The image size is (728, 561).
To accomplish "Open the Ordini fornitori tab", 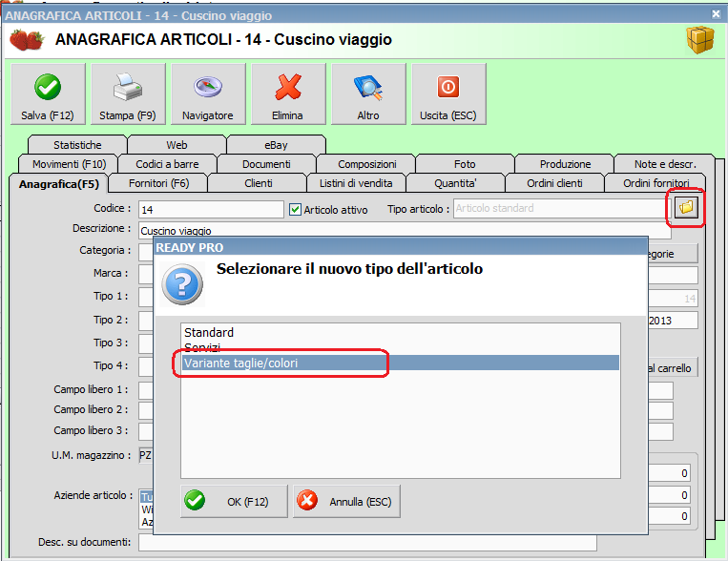I will (655, 183).
